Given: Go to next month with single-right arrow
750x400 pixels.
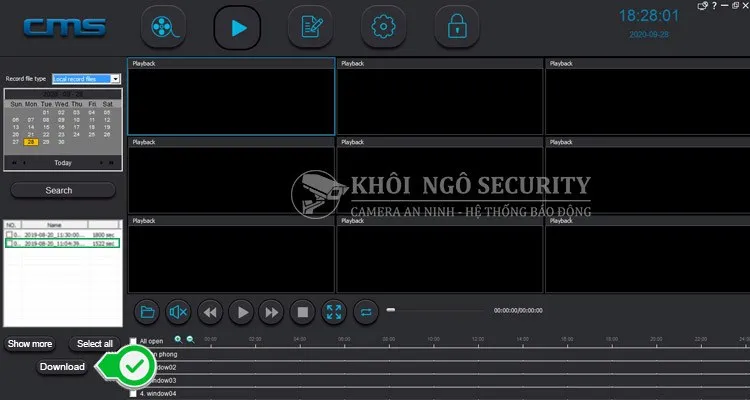Looking at the screenshot, I should click(101, 163).
